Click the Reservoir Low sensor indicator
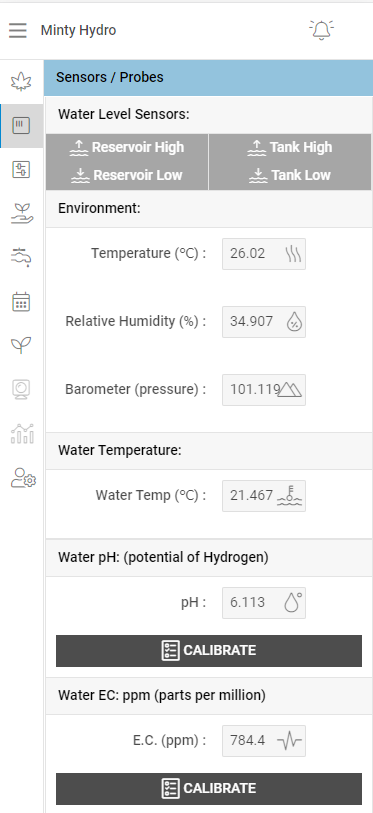 point(127,175)
